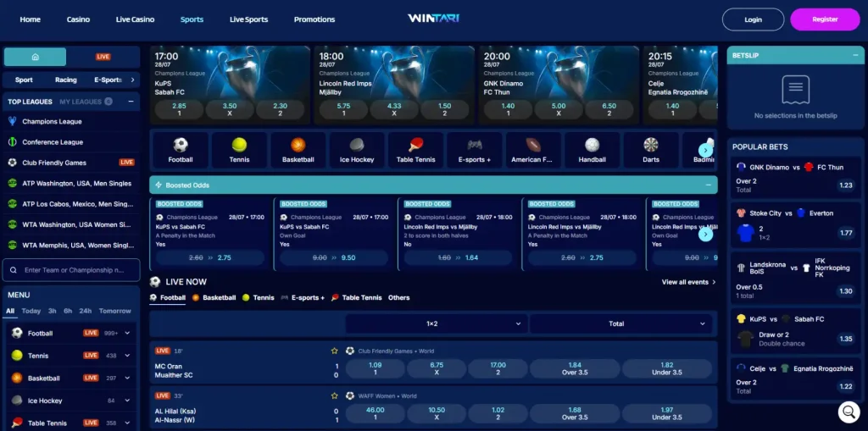
Task: Switch Live Now to Basketball tab
Action: coord(214,298)
